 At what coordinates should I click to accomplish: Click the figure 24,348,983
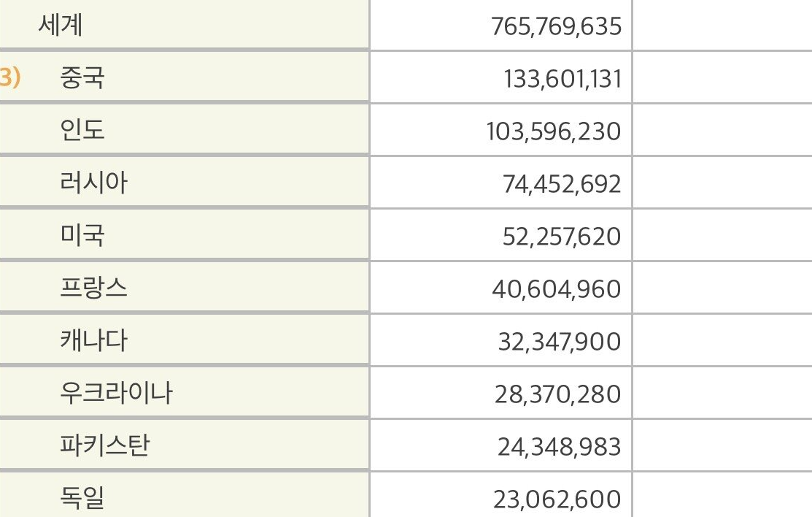point(560,447)
